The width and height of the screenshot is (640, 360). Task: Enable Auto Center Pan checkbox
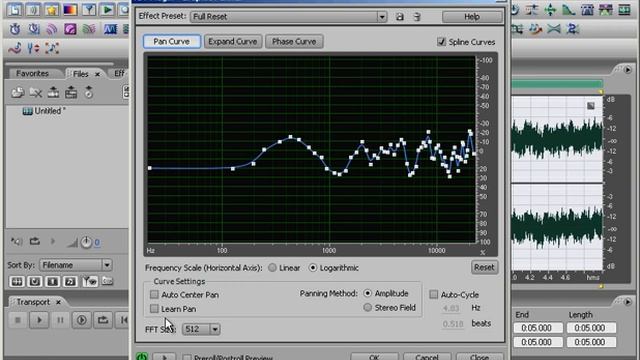click(154, 294)
